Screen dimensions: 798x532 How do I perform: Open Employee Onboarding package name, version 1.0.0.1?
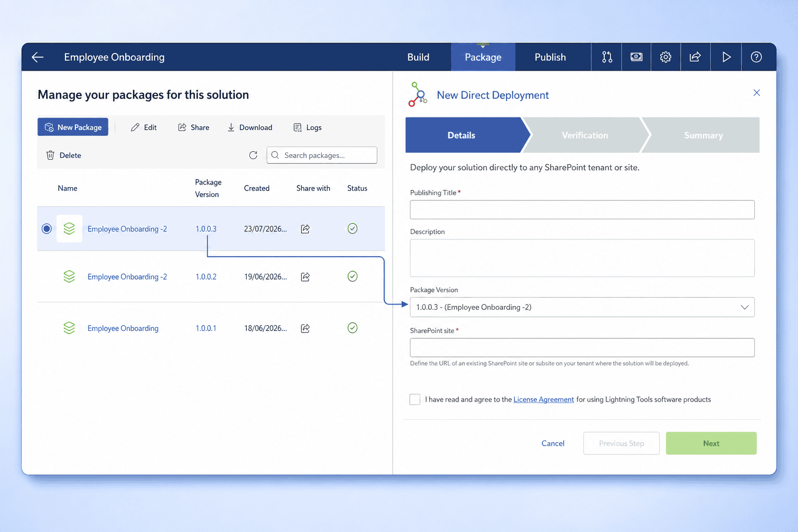(123, 328)
